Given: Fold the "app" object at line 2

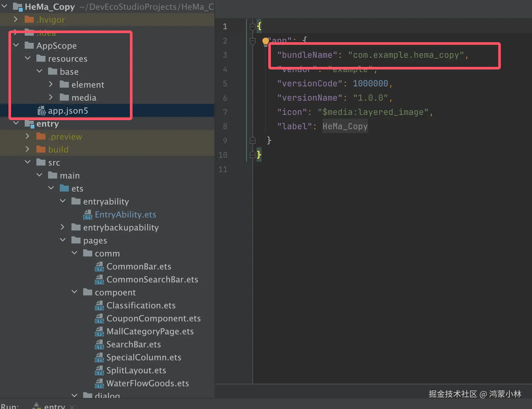Looking at the screenshot, I should tap(252, 41).
